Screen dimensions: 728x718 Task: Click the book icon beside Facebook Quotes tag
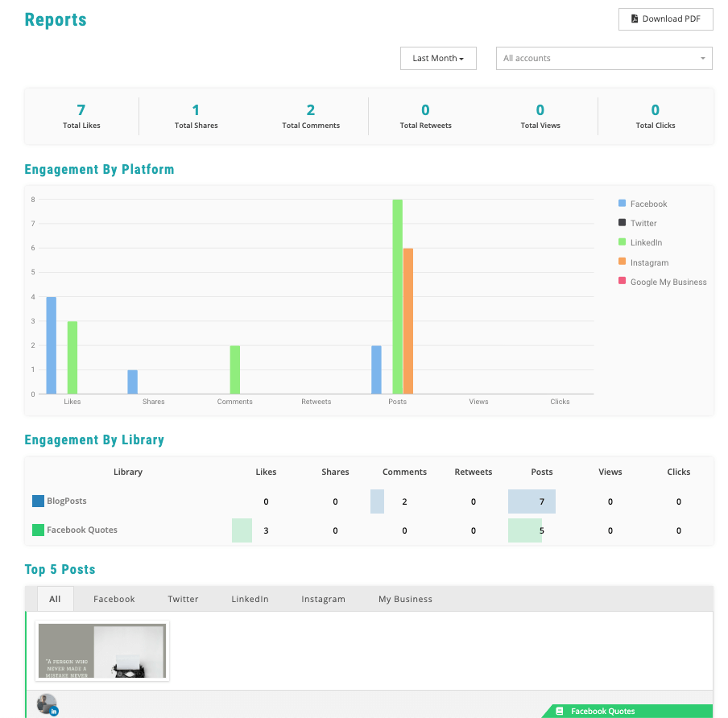pos(560,712)
